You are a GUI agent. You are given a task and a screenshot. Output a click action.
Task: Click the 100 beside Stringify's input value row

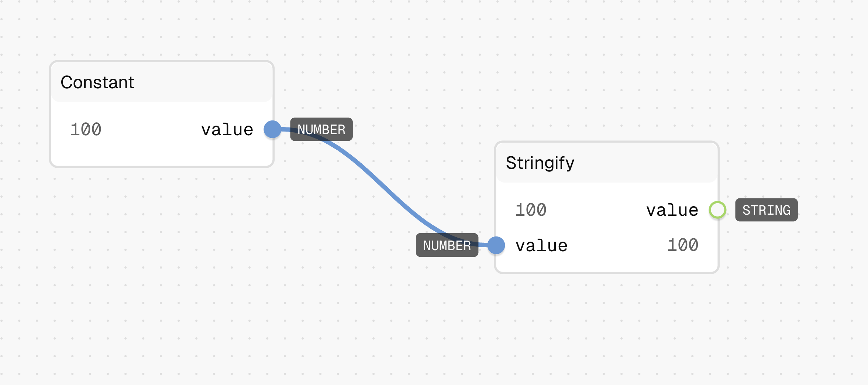pyautogui.click(x=683, y=245)
